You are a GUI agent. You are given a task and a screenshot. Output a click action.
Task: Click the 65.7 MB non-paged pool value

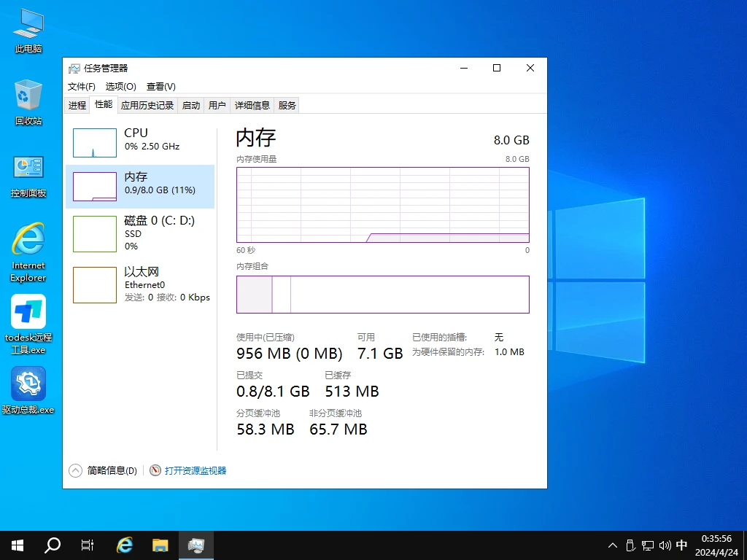point(338,429)
